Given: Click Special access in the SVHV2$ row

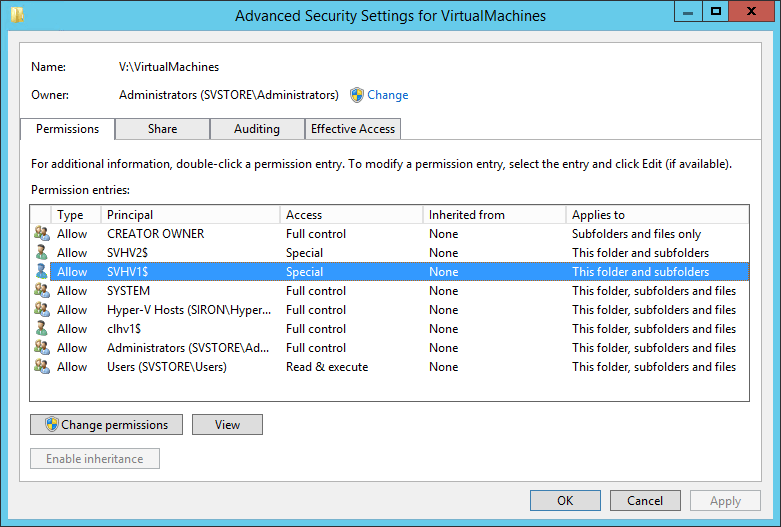Looking at the screenshot, I should pos(304,253).
